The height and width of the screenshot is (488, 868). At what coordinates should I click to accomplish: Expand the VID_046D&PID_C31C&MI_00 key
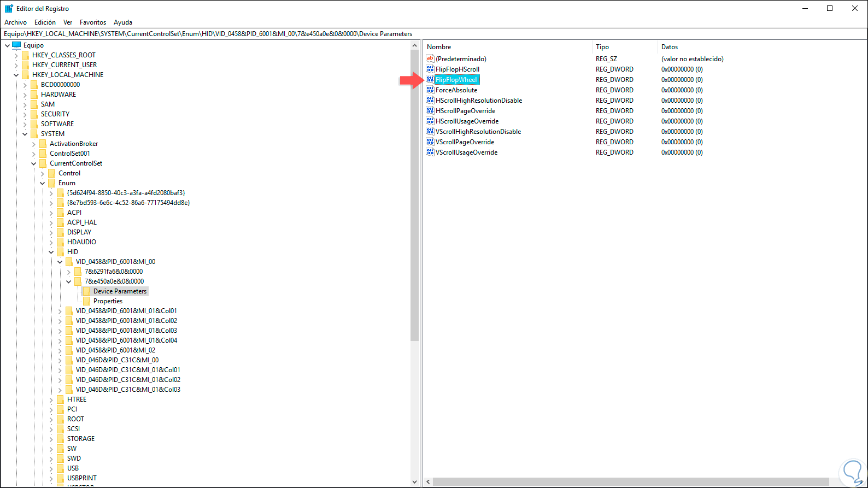click(x=60, y=360)
